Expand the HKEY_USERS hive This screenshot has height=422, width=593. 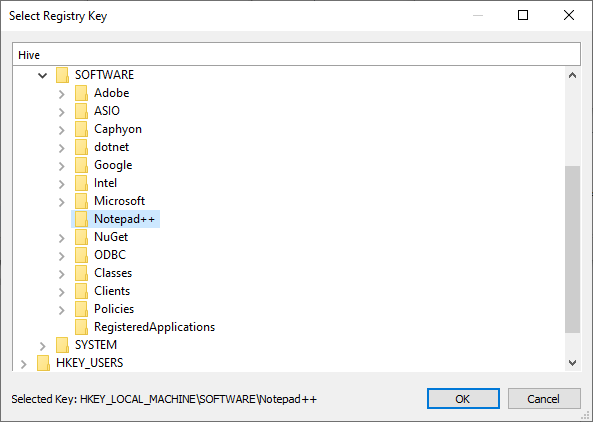click(24, 364)
